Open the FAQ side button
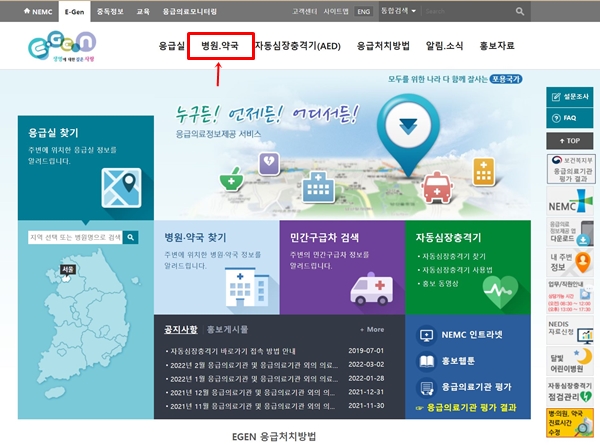600x445 pixels. 570,118
